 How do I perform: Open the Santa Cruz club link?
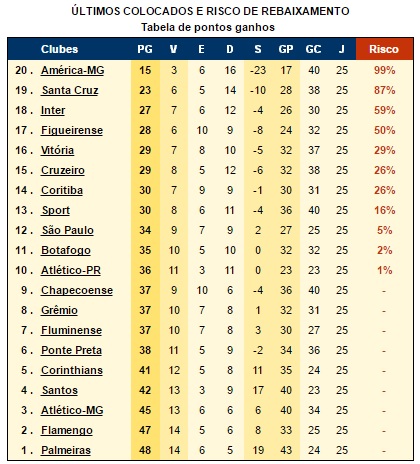70,90
